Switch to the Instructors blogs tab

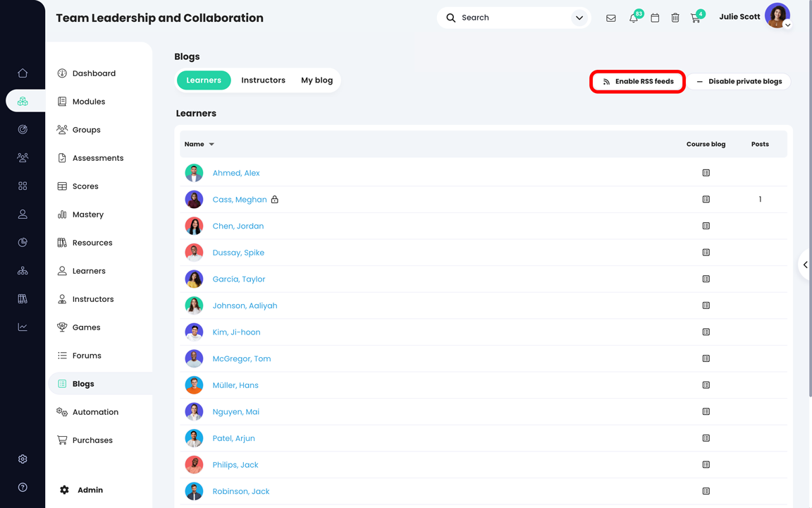(263, 80)
